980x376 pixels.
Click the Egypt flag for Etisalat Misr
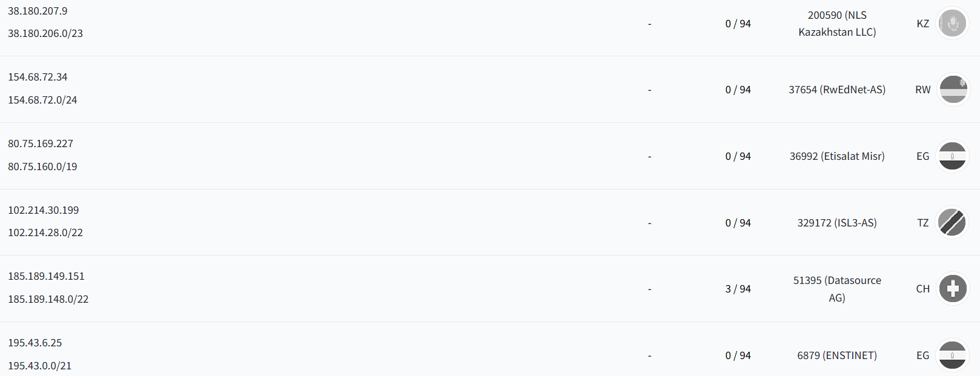tap(953, 156)
